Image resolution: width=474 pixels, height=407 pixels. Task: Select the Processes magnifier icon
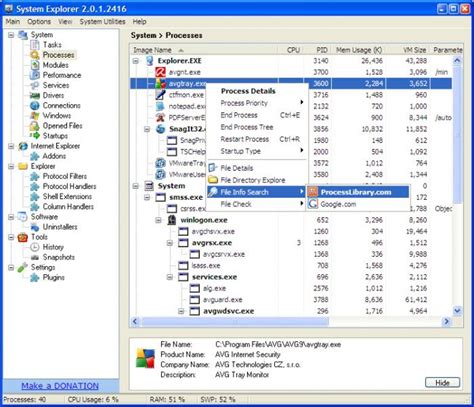[35, 55]
